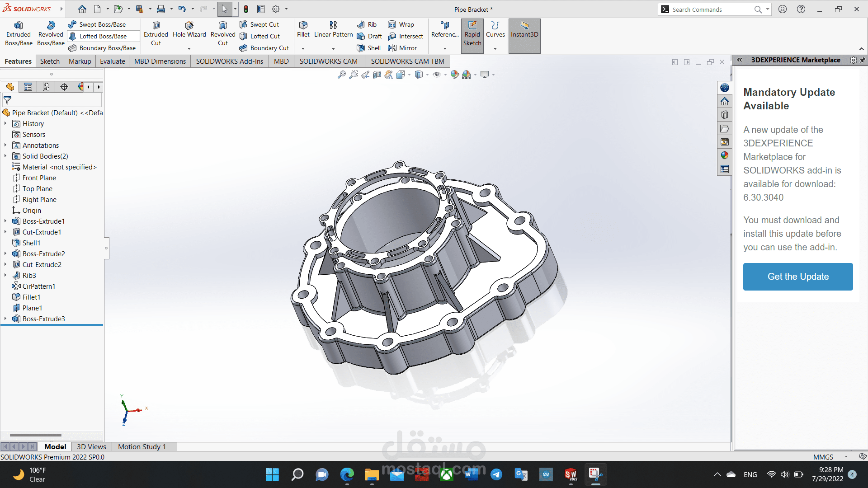868x488 pixels.
Task: Click the Get the Update button
Action: click(797, 276)
